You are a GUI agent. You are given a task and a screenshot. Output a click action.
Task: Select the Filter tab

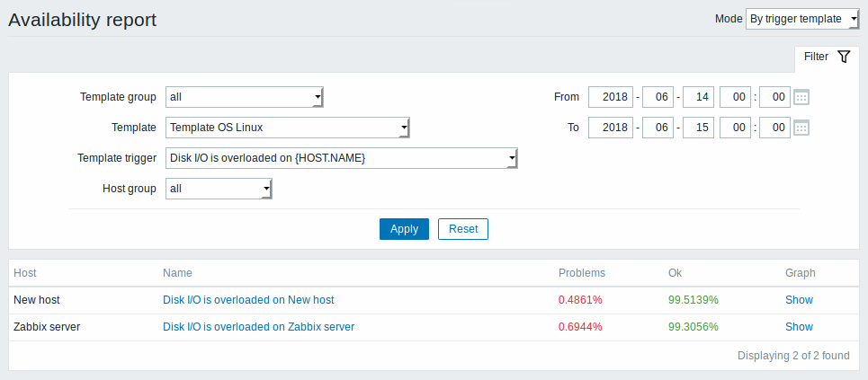pyautogui.click(x=827, y=57)
